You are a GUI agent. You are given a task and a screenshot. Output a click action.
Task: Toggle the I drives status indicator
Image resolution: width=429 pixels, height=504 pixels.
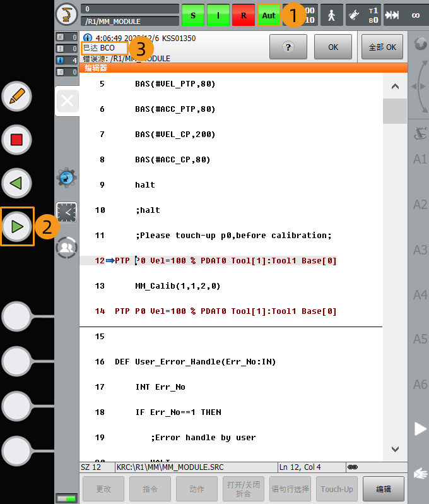pyautogui.click(x=218, y=15)
